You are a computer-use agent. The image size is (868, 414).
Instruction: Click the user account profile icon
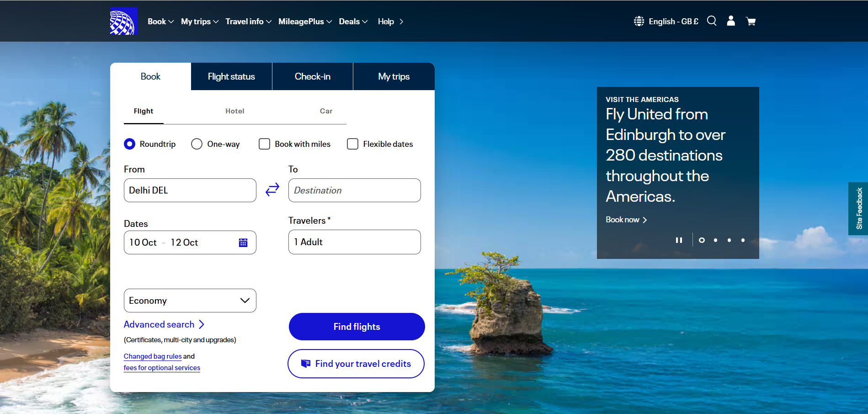[x=731, y=21]
